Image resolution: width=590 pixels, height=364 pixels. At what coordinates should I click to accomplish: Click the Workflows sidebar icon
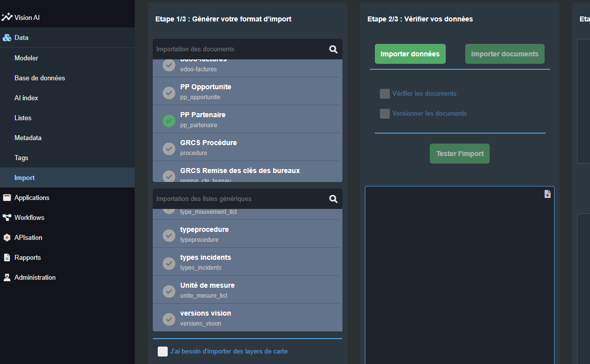point(7,217)
